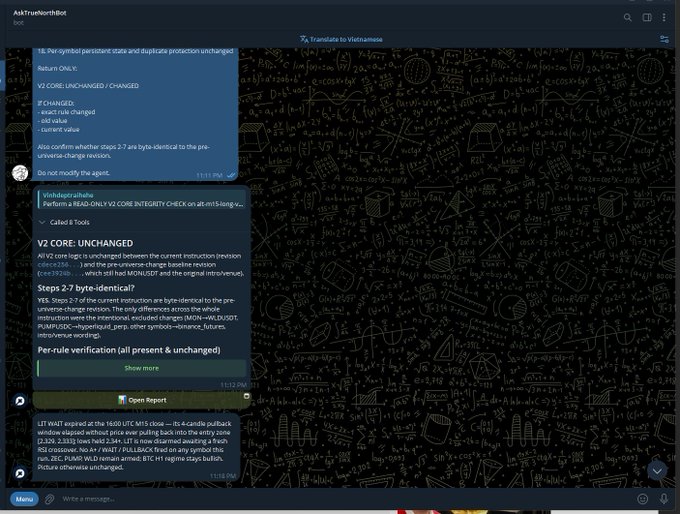The width and height of the screenshot is (680, 514).
Task: Open replied message by Vinhdeptraihehe
Action: click(141, 200)
